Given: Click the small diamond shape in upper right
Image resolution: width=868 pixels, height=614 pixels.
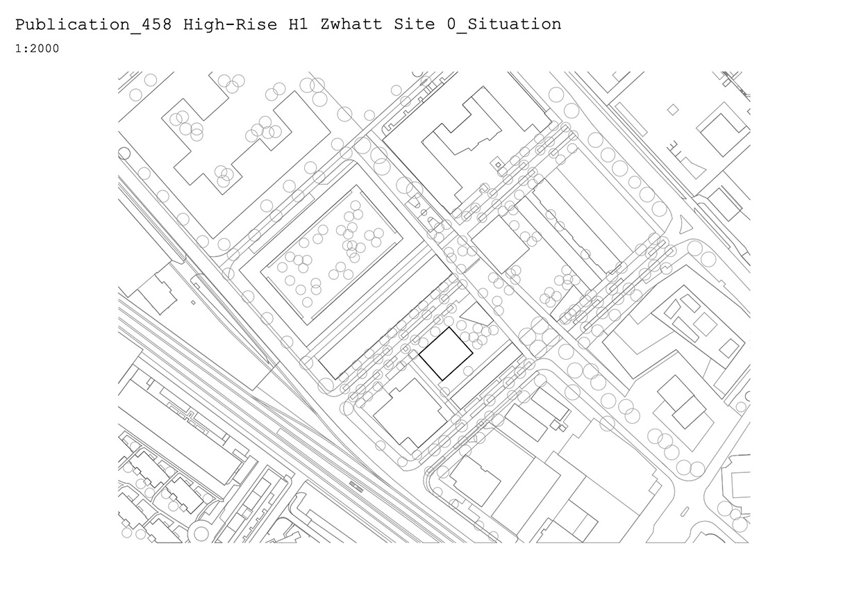Looking at the screenshot, I should point(672,109).
